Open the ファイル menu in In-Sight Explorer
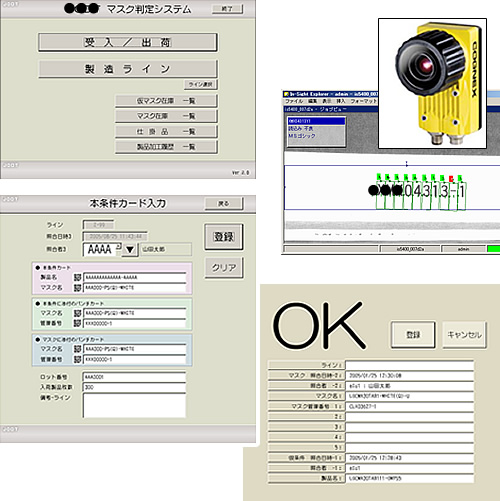The height and width of the screenshot is (501, 500). 294,101
